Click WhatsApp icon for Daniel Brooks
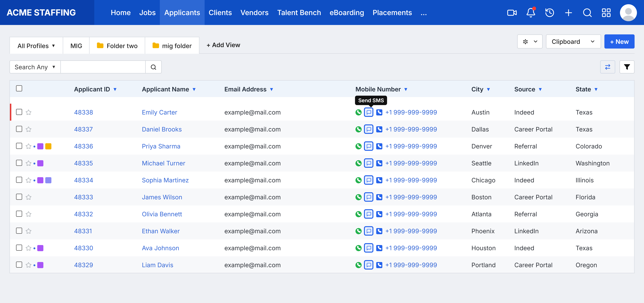 [x=358, y=129]
